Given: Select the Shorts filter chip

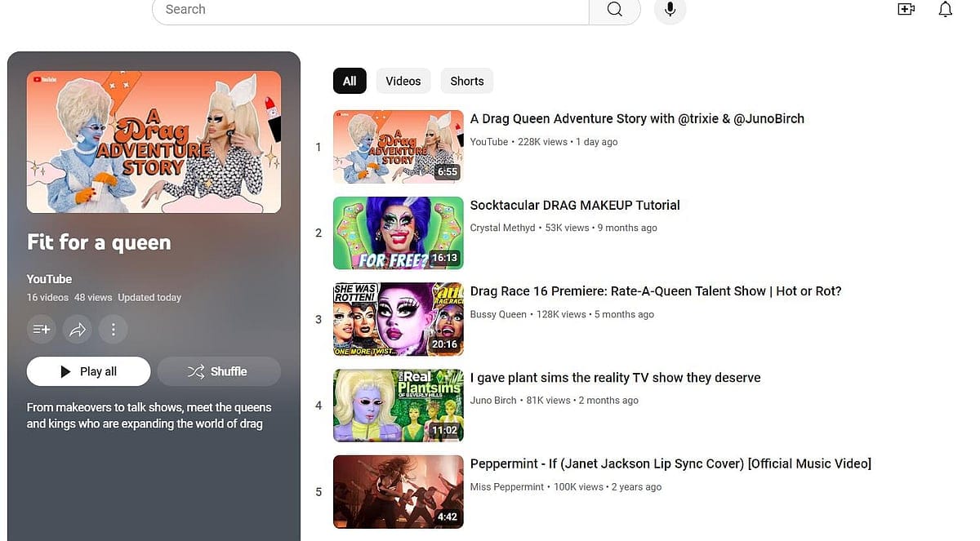Looking at the screenshot, I should [467, 81].
